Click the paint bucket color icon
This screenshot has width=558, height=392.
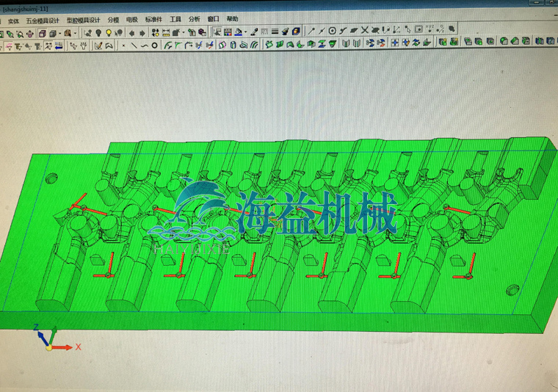click(x=239, y=32)
